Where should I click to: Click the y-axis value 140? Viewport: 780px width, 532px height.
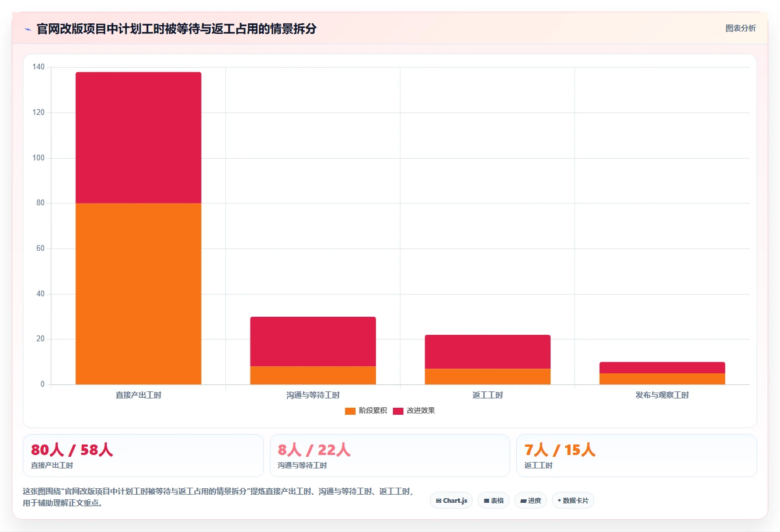[39, 67]
